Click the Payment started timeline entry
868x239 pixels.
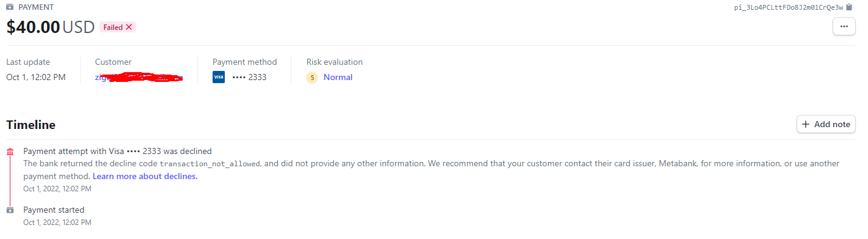click(54, 210)
